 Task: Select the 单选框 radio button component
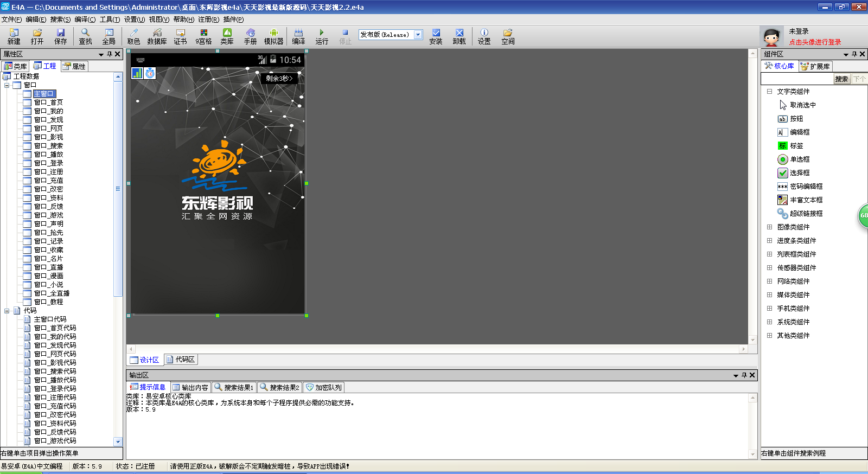[x=794, y=159]
